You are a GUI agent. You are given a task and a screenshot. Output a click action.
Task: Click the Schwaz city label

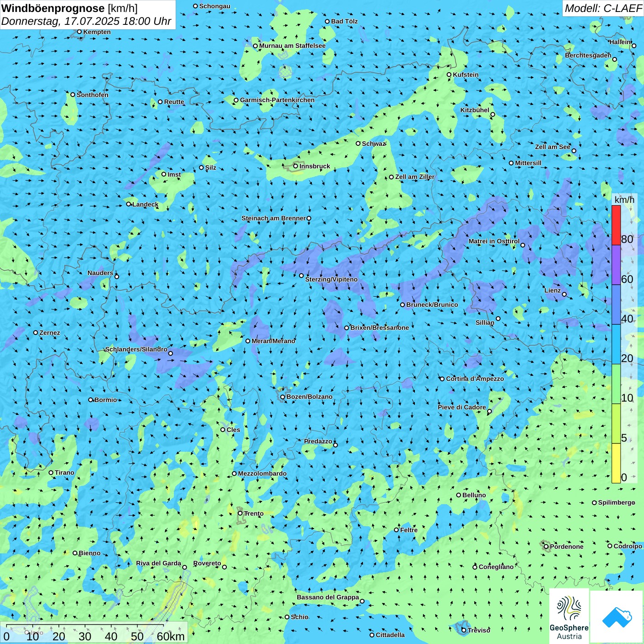click(x=373, y=144)
